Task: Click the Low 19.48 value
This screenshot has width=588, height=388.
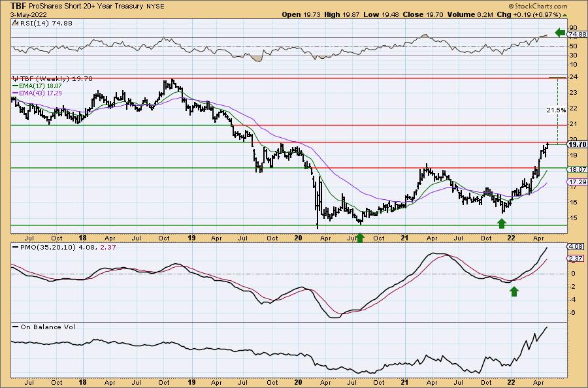Action: tap(382, 14)
